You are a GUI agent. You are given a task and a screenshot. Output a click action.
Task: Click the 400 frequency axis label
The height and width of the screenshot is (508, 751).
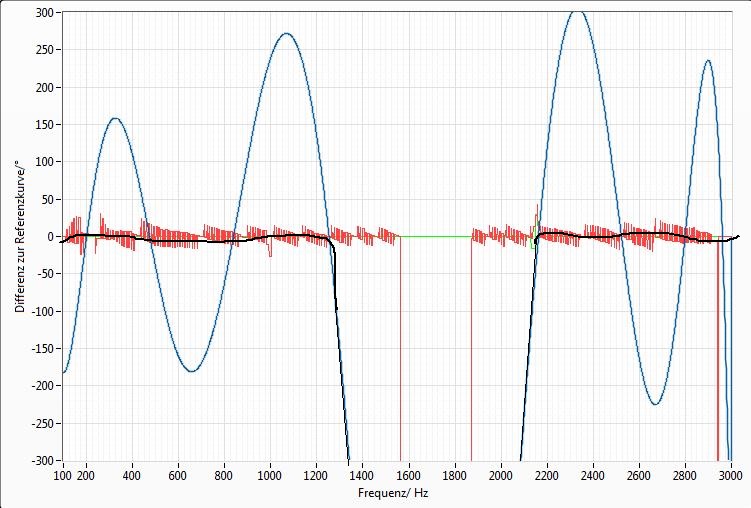132,476
